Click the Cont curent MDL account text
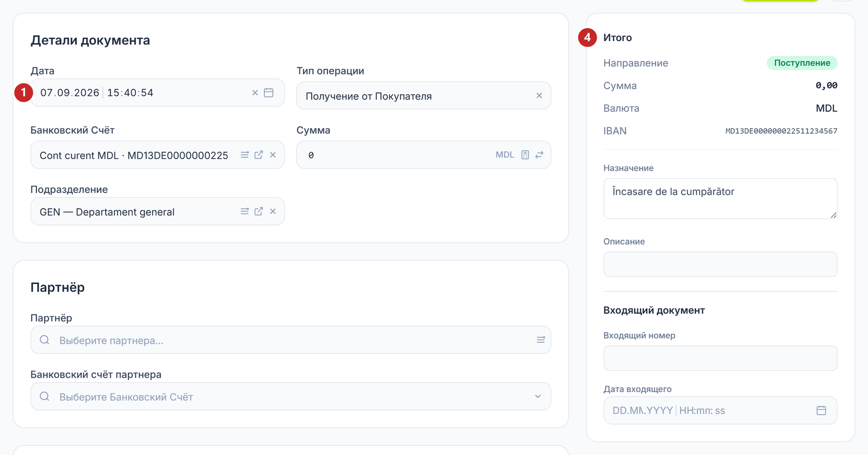868x455 pixels. (134, 155)
